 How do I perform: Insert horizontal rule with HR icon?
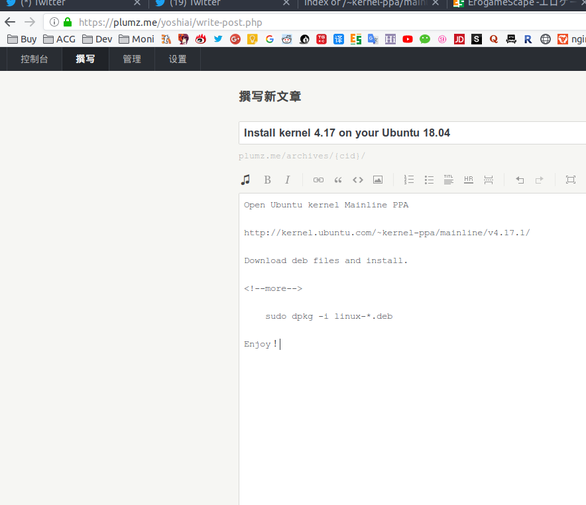tap(468, 180)
